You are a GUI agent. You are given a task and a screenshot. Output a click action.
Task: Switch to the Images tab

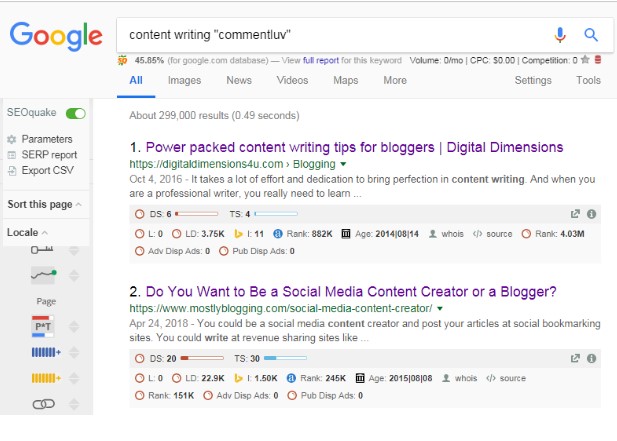pyautogui.click(x=184, y=81)
